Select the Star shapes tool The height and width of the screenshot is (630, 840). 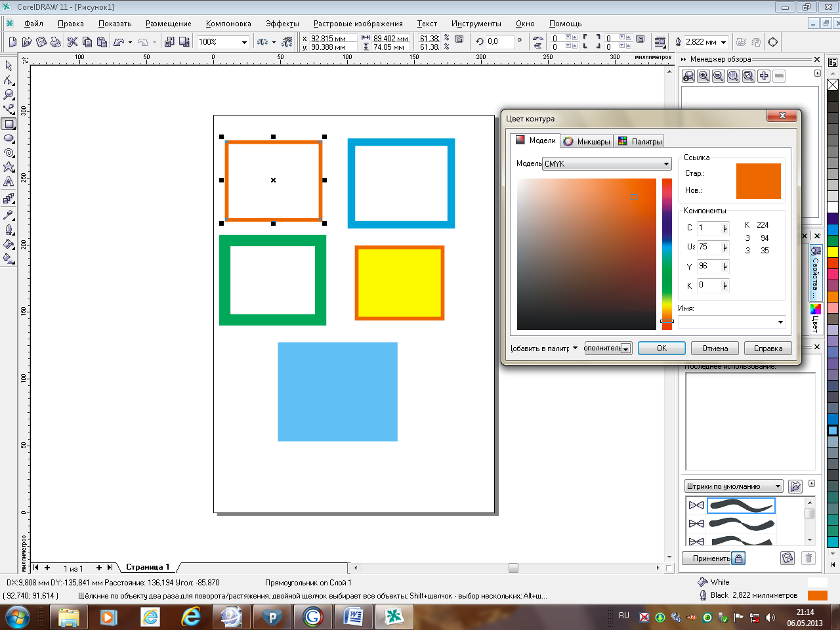click(9, 167)
